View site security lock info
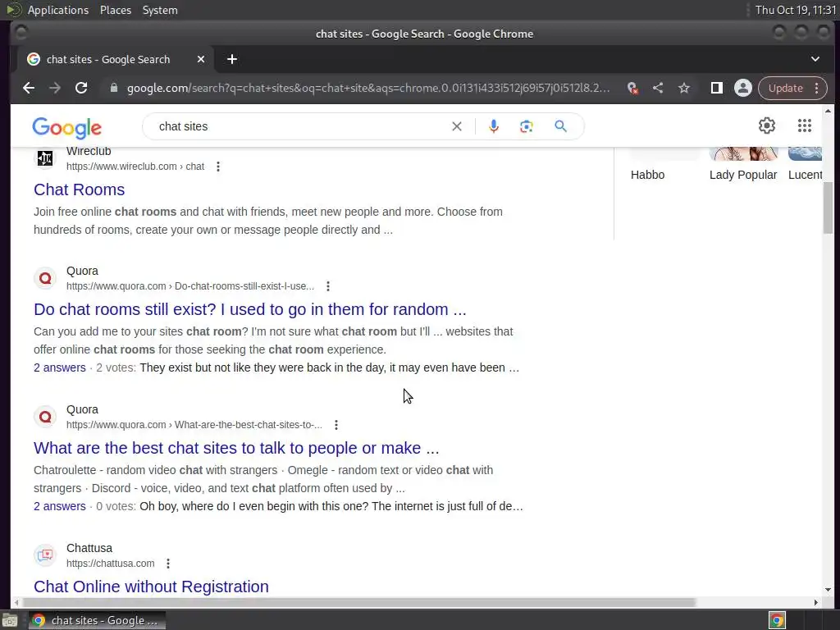840x630 pixels. [x=113, y=88]
